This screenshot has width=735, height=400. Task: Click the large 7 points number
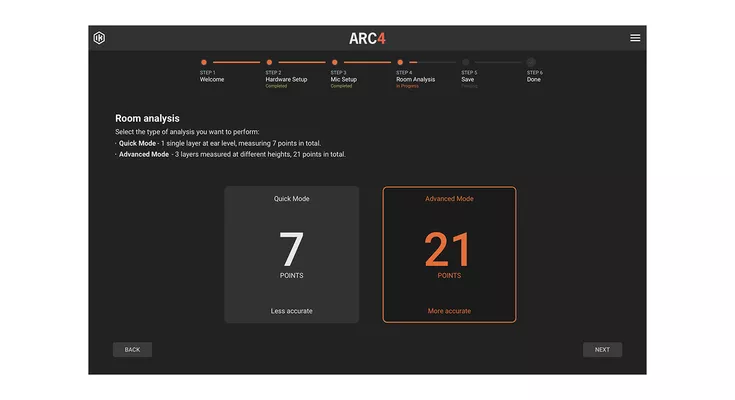click(x=291, y=250)
